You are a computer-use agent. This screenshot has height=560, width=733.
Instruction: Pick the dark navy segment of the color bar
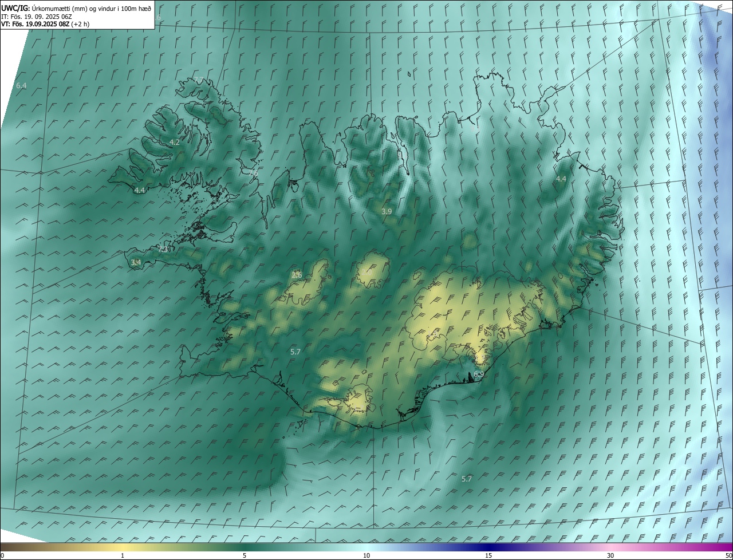click(488, 547)
